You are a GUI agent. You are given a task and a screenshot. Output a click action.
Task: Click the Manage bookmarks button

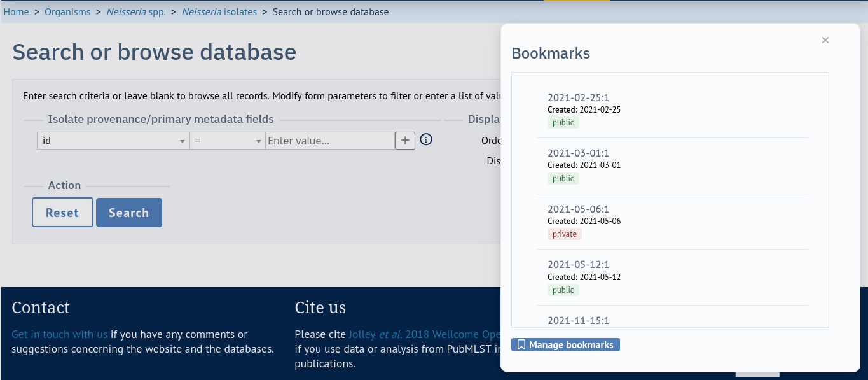click(x=565, y=344)
